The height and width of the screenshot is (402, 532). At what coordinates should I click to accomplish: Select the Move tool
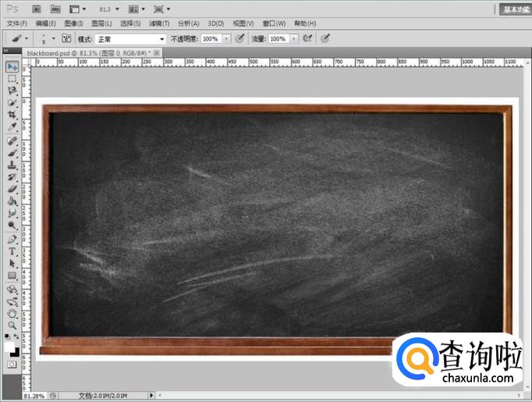pos(12,67)
